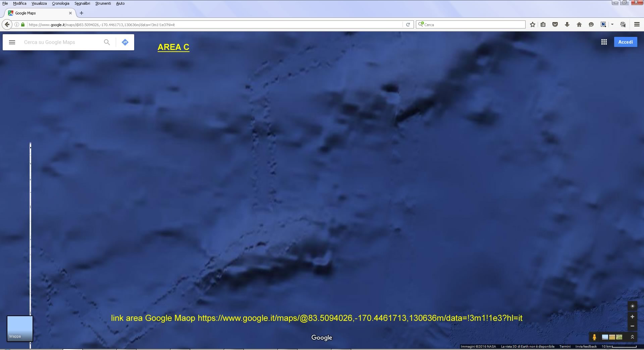Screen dimensions: 644x350
Task: Click the yellow sand imagery thumbnail
Action: pyautogui.click(x=612, y=337)
